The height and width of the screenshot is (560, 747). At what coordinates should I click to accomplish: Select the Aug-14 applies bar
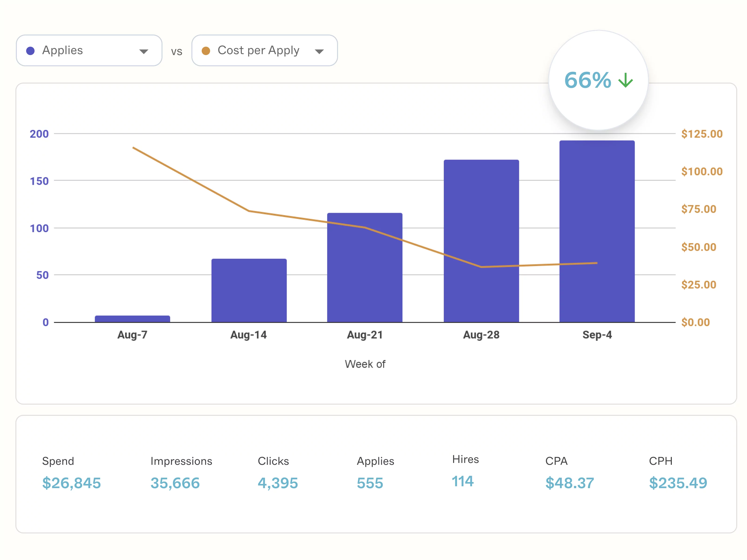(x=249, y=290)
